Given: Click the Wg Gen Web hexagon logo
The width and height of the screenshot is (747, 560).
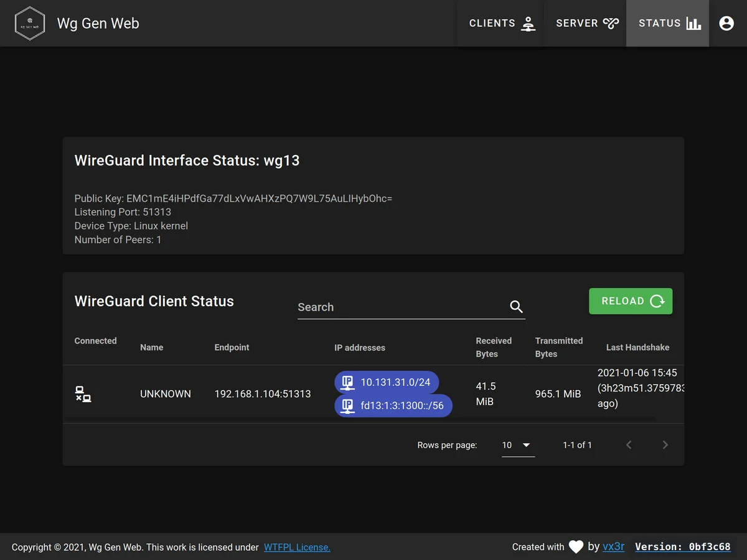Looking at the screenshot, I should [x=30, y=24].
